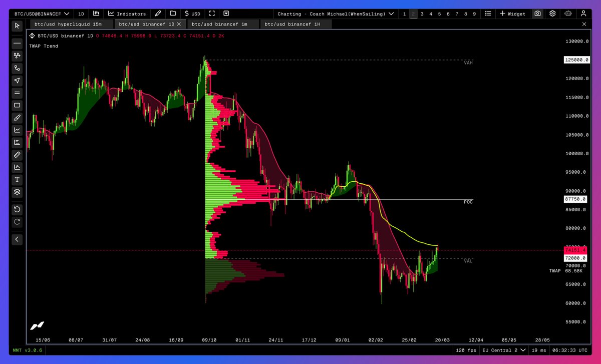601x364 pixels.
Task: Check the 120 fps status entry
Action: [465, 350]
